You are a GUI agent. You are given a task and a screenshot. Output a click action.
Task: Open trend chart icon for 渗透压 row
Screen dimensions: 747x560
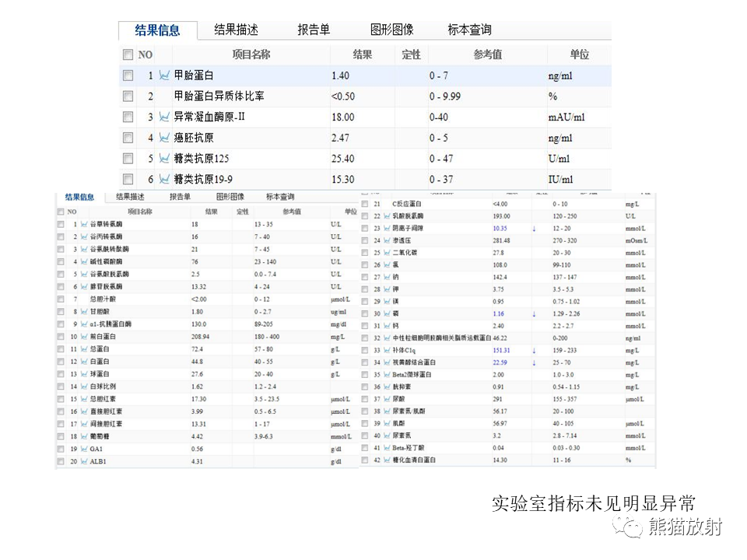[387, 240]
